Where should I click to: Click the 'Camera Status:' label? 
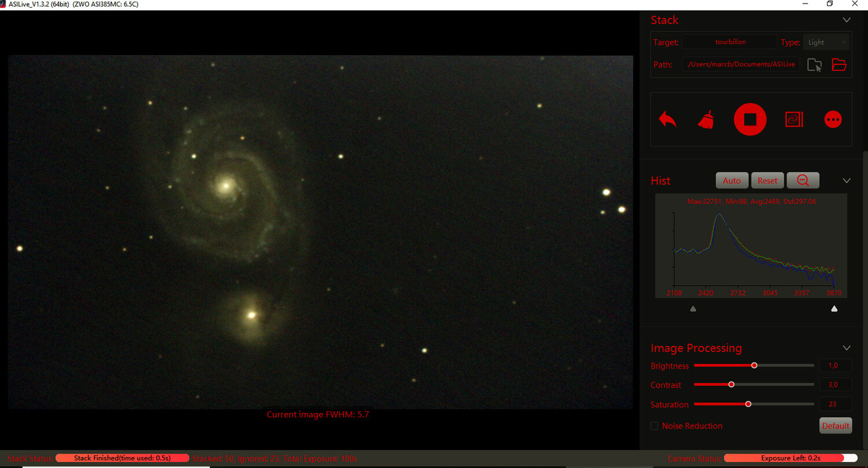click(x=694, y=459)
